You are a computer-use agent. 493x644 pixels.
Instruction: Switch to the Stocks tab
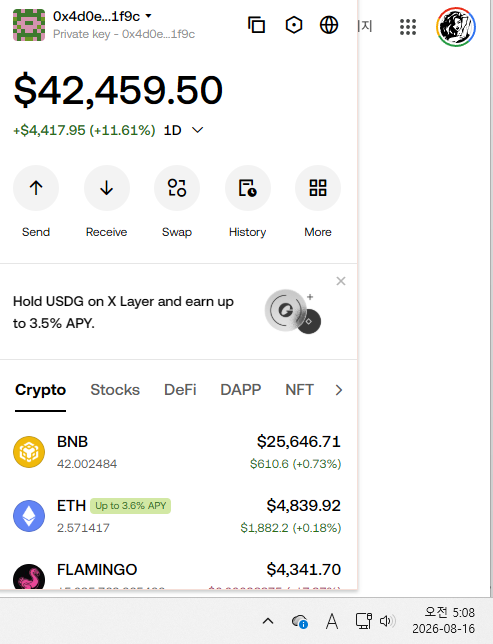point(115,390)
